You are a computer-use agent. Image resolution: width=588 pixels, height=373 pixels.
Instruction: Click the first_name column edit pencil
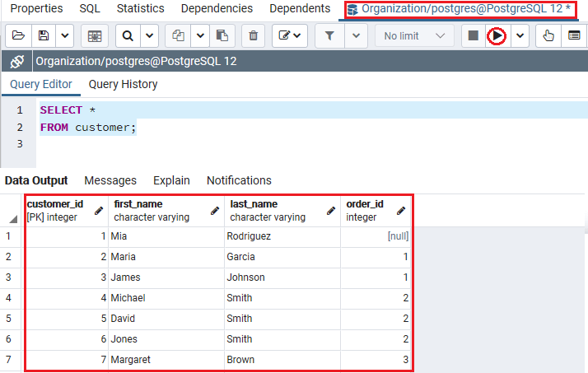215,211
